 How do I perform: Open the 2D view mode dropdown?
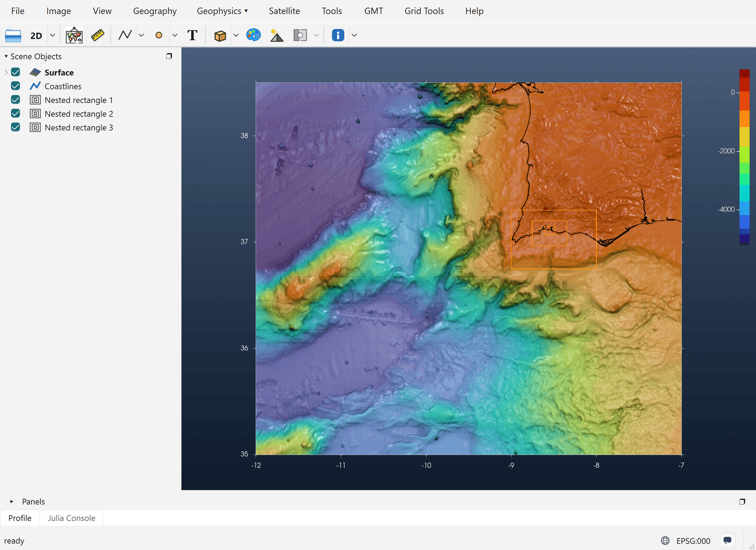click(x=52, y=35)
